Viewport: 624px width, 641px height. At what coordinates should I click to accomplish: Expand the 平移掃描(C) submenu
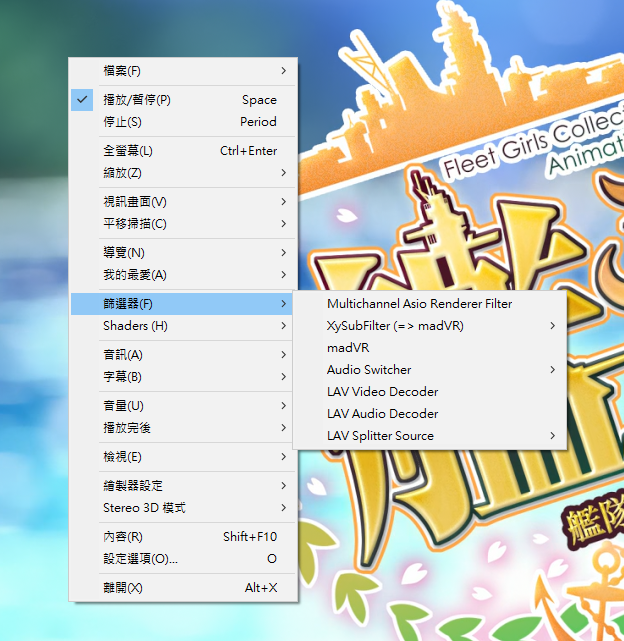(x=183, y=224)
